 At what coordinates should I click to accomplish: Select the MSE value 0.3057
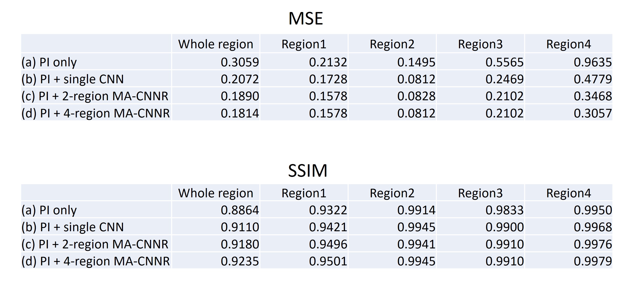tap(592, 114)
